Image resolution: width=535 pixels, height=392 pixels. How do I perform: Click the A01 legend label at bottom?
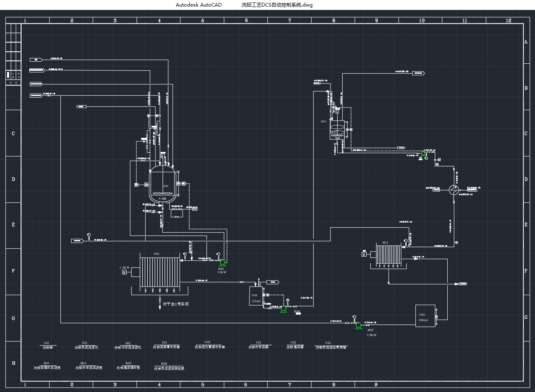[x=47, y=345]
